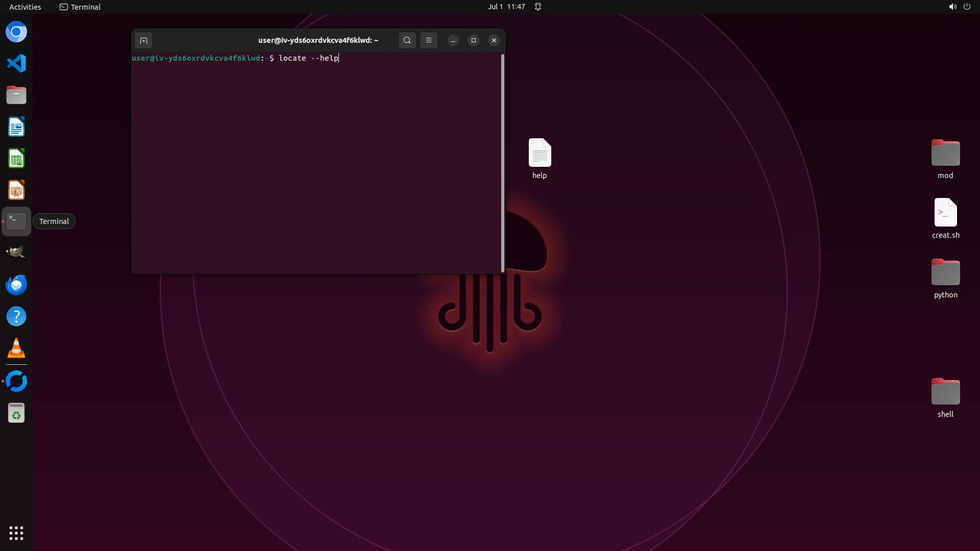Click the terminal vertical scrollbar
The width and height of the screenshot is (980, 551).
coord(503,163)
